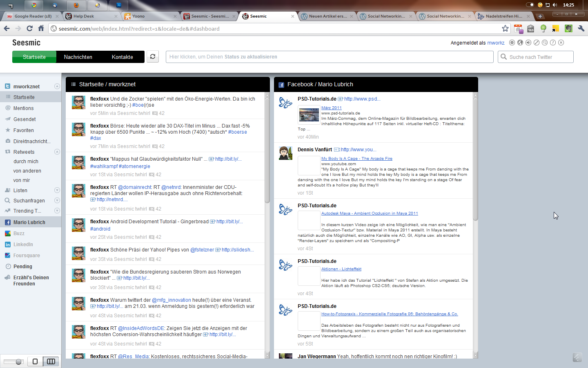This screenshot has width=588, height=368.
Task: Click the refresh button beside Kontakte
Action: pyautogui.click(x=153, y=57)
